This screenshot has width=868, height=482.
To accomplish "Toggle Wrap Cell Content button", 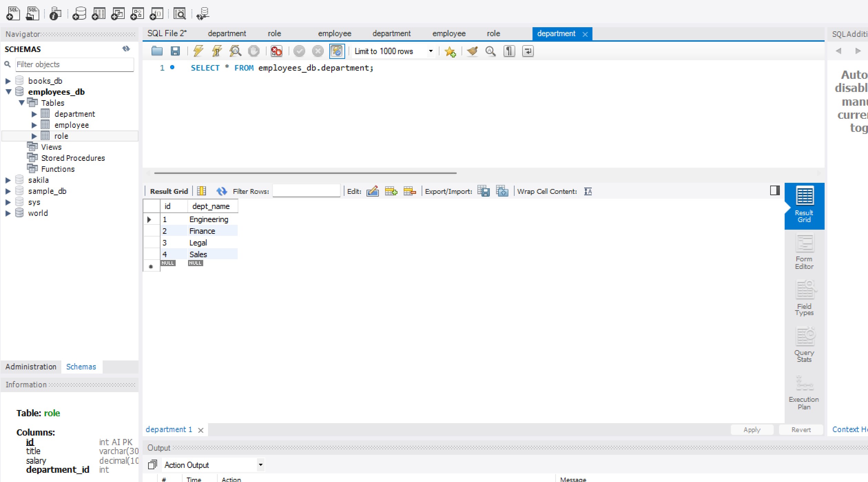I will click(588, 191).
